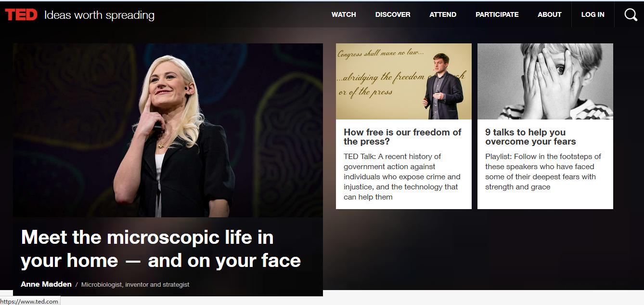Click the TED Talk description about government action

[x=402, y=176]
